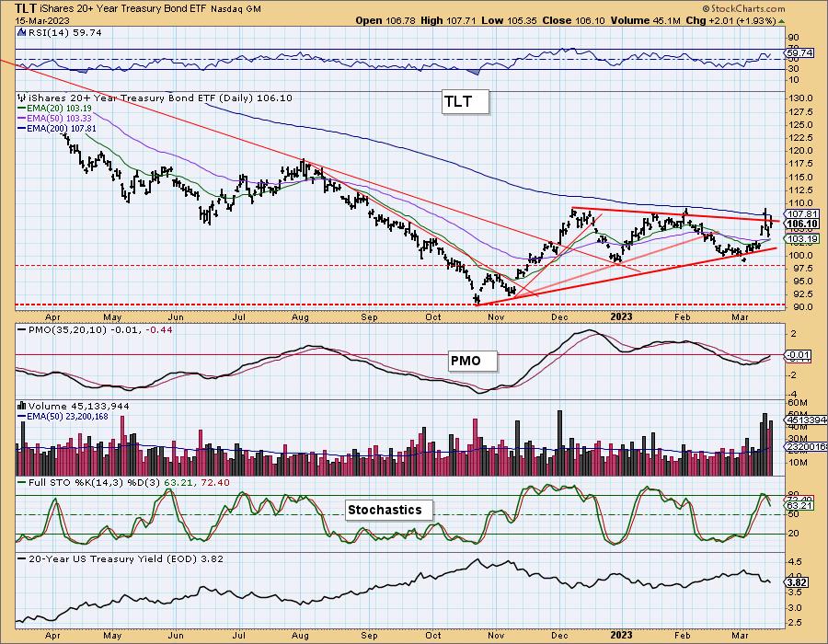The image size is (828, 644).
Task: Click the PMO(35,20,10) legend label
Action: tap(96, 329)
